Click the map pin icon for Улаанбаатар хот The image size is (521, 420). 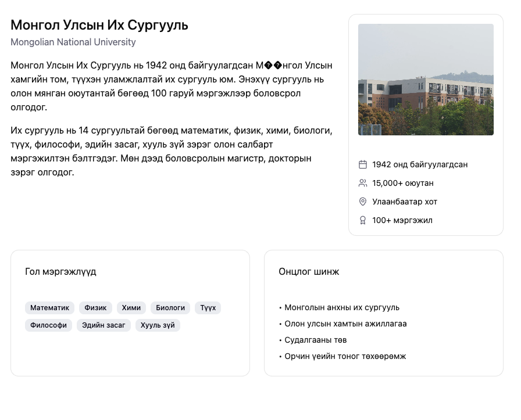(363, 202)
